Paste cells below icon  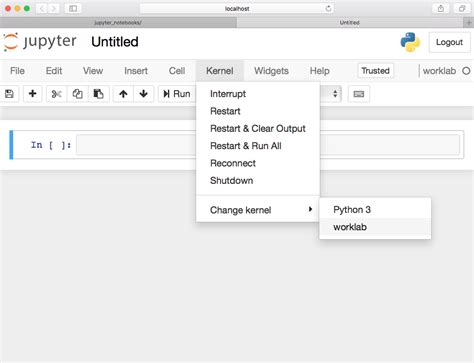point(98,94)
